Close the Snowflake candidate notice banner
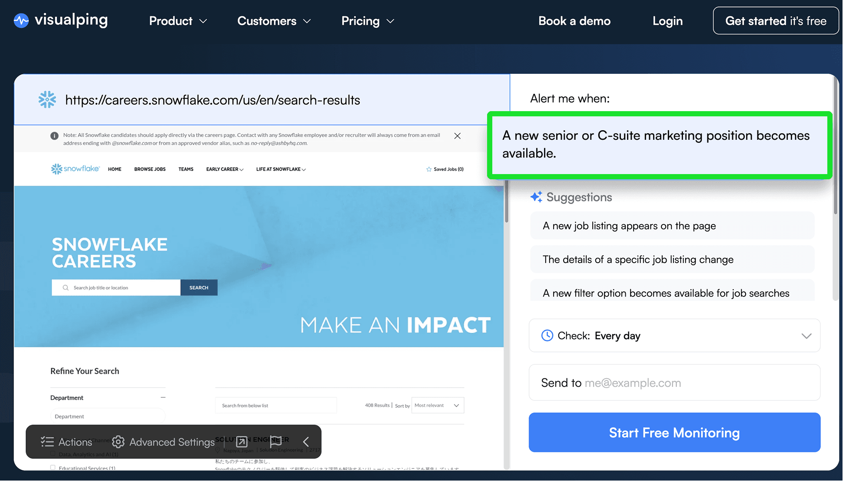Viewport: 846px width, 504px height. [457, 136]
